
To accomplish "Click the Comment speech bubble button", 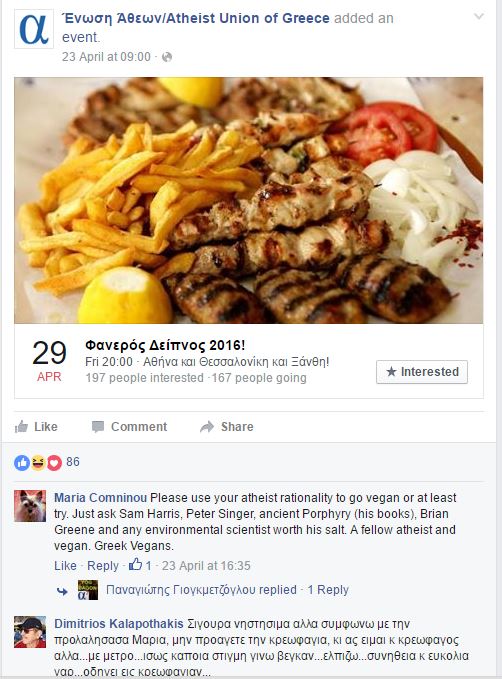I will pos(129,427).
